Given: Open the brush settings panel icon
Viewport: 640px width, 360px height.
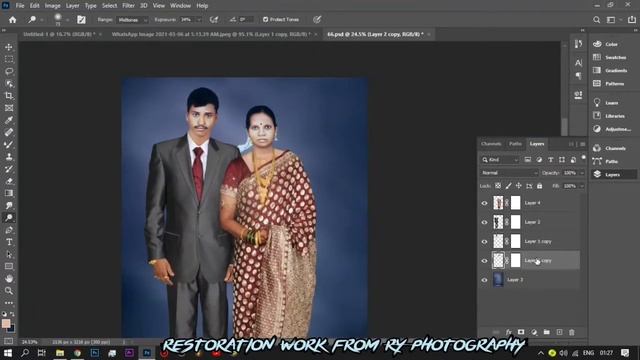Looking at the screenshot, I should point(81,20).
